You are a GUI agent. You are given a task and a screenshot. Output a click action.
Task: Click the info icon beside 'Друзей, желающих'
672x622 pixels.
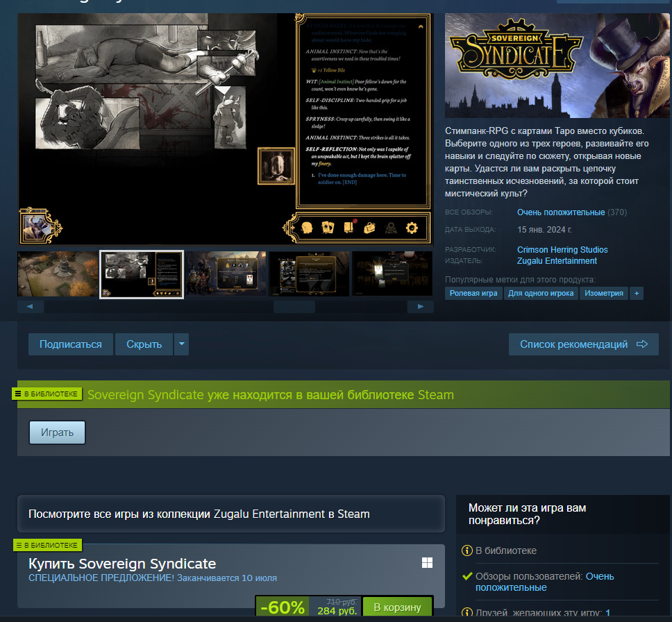pyautogui.click(x=467, y=614)
